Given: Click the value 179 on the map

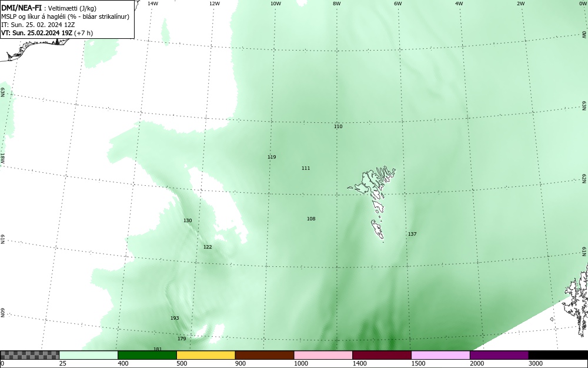Looking at the screenshot, I should click(x=182, y=339).
